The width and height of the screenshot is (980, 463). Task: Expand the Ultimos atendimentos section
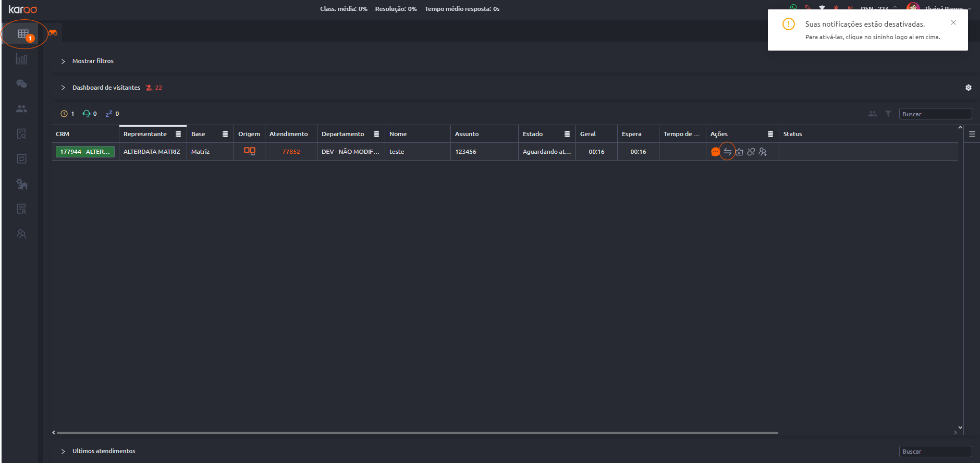pyautogui.click(x=63, y=452)
